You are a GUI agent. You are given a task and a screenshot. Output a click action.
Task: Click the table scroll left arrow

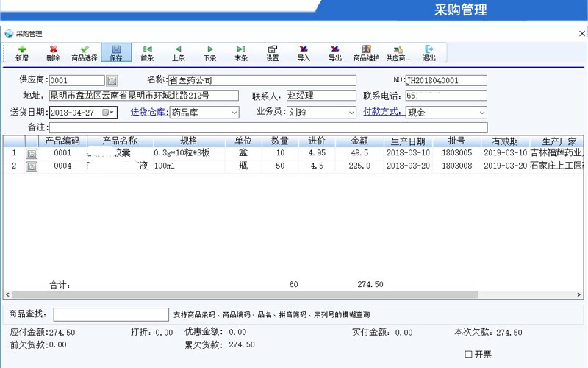[7, 294]
